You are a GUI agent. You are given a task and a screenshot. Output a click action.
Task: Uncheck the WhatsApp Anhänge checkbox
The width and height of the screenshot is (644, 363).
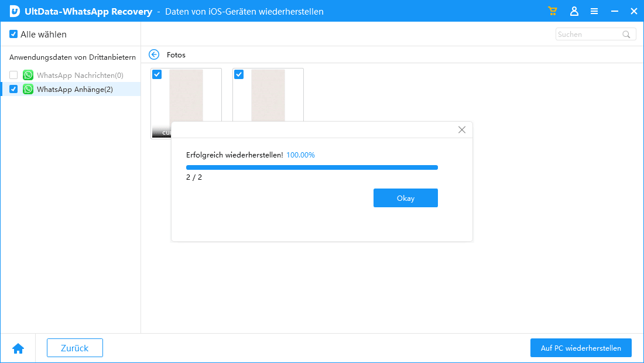click(x=13, y=89)
